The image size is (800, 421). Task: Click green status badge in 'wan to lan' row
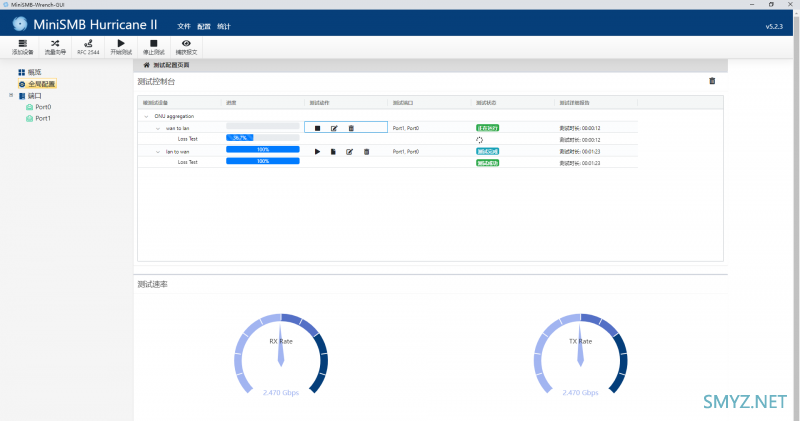(x=487, y=128)
